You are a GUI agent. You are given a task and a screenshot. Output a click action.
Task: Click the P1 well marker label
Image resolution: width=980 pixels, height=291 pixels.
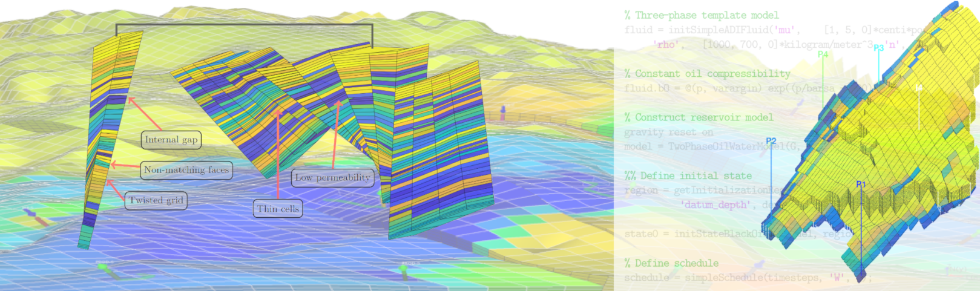click(x=861, y=184)
